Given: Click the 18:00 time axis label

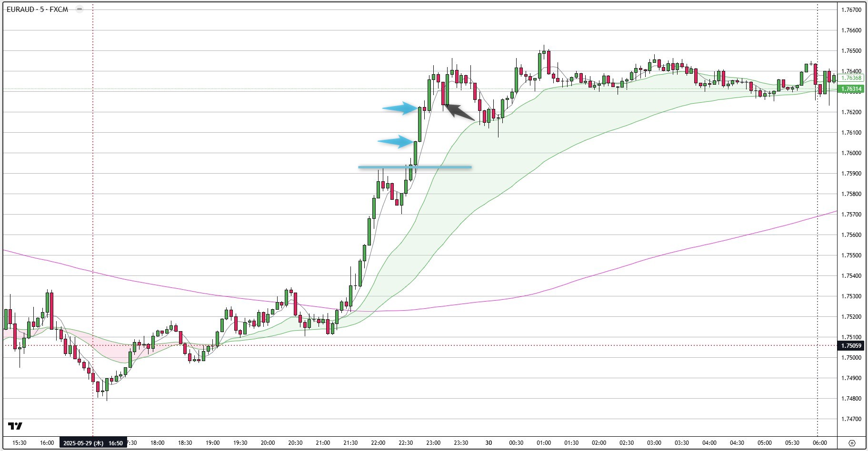Looking at the screenshot, I should [157, 443].
